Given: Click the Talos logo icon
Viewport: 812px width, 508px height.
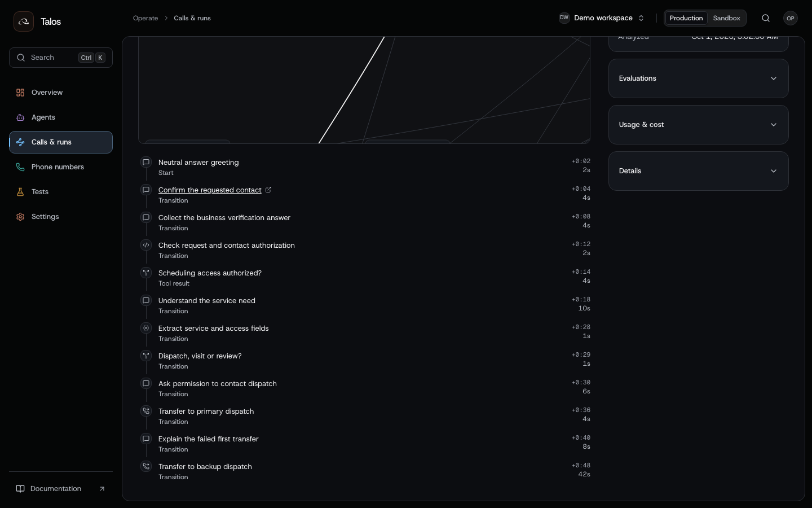Looking at the screenshot, I should point(24,21).
